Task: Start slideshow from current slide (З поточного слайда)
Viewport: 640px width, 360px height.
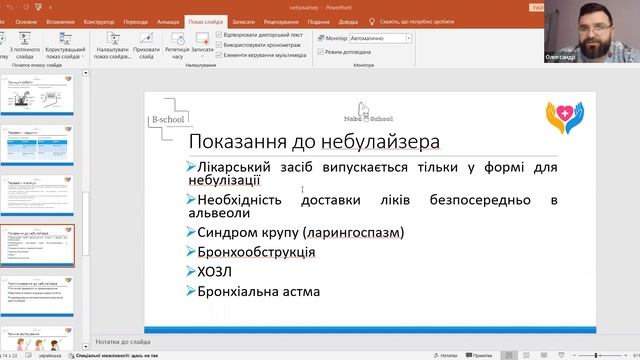Action: tap(24, 46)
